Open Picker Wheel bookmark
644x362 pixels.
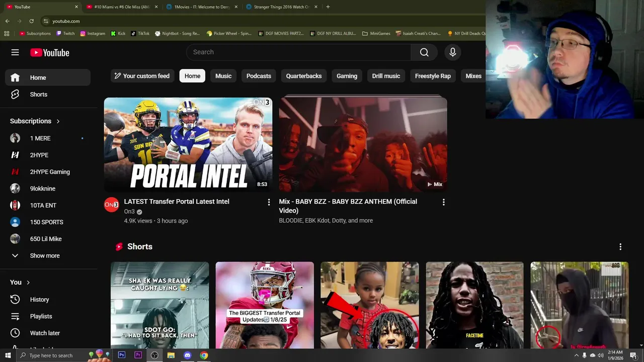pyautogui.click(x=229, y=34)
